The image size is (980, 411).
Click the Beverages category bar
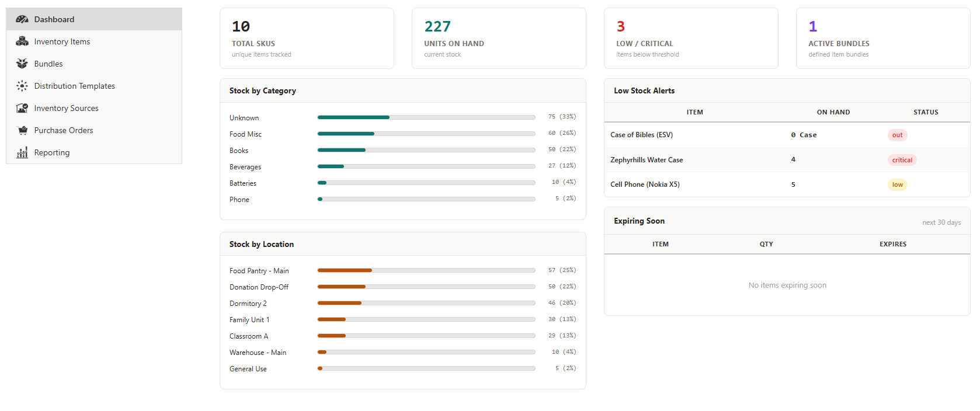tap(426, 166)
